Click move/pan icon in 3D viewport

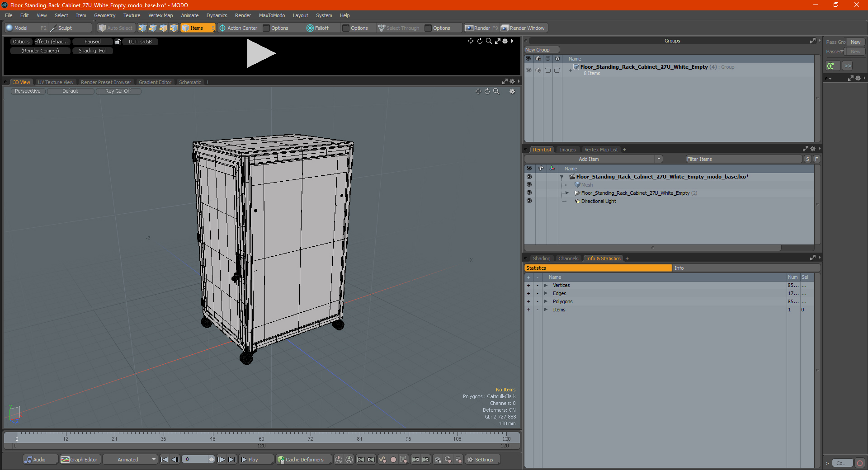click(x=478, y=91)
